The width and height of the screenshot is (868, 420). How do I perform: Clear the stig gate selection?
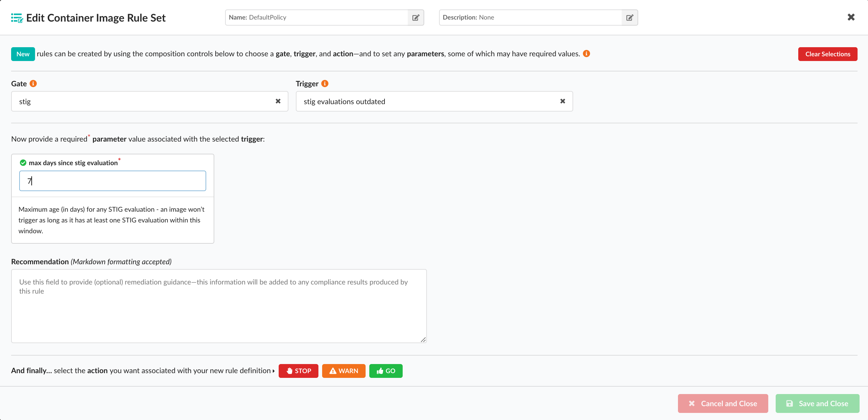[x=278, y=101]
